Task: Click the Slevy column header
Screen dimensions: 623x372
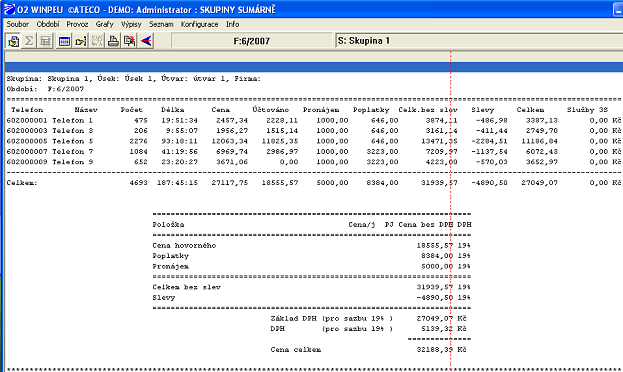Action: pos(483,110)
